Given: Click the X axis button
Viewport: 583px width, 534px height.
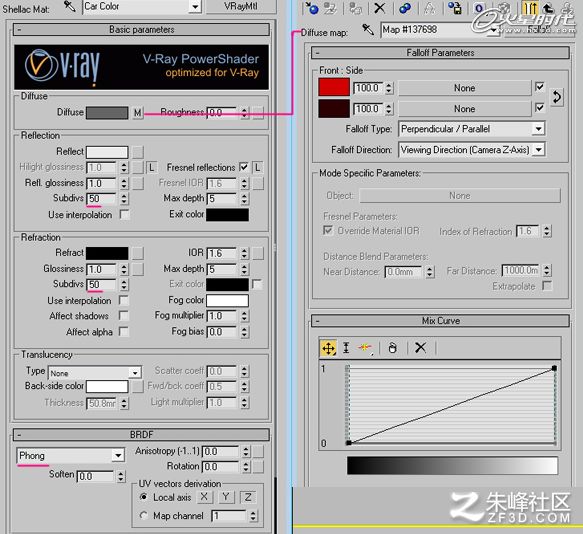Looking at the screenshot, I should pos(204,497).
